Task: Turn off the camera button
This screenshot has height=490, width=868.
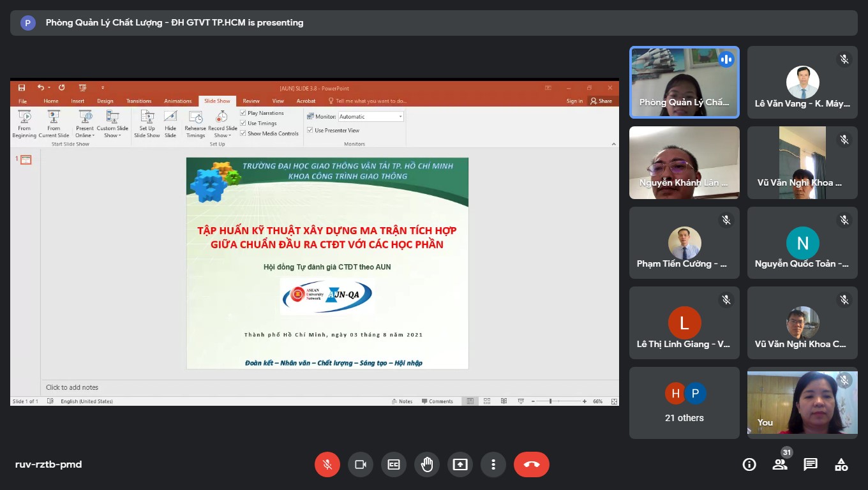Action: point(361,464)
